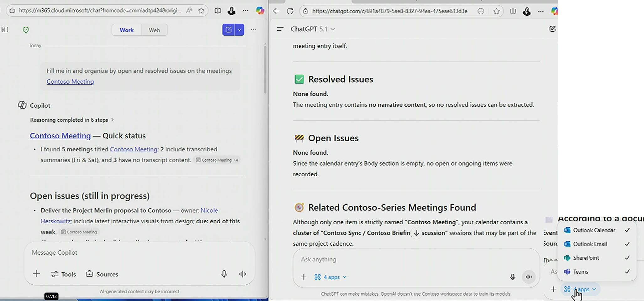Open the 4 apps dropdown in ChatGPT input

pyautogui.click(x=331, y=277)
